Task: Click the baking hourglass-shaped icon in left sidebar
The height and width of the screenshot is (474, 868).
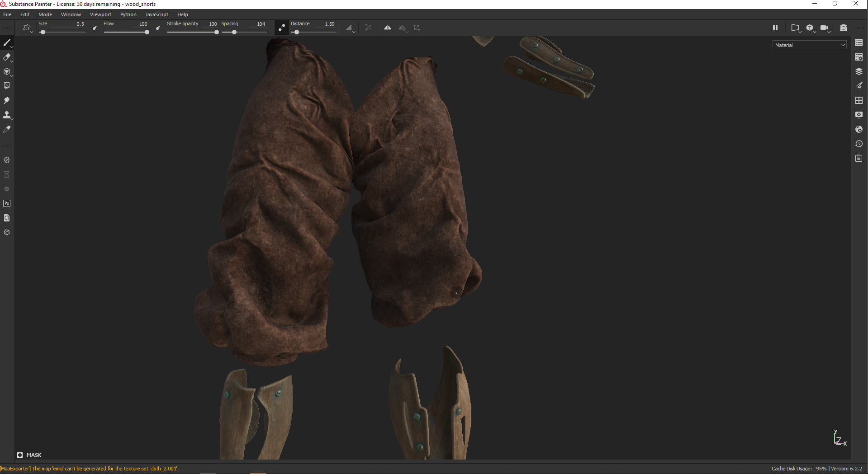Action: pyautogui.click(x=7, y=174)
